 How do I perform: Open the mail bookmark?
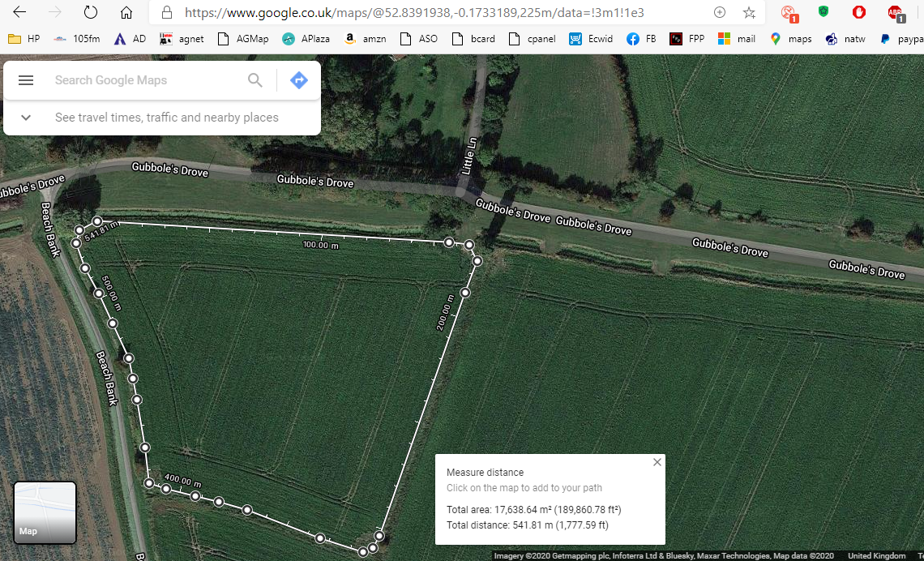tap(737, 39)
